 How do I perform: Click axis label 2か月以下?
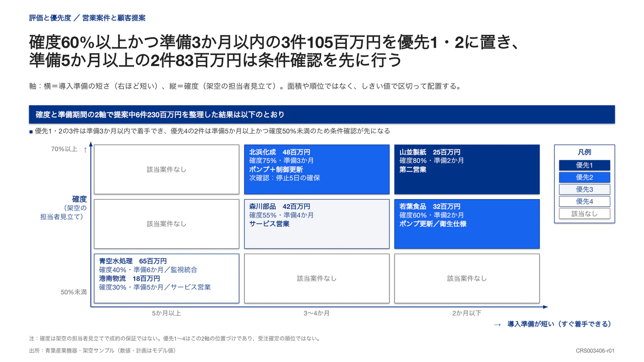click(x=467, y=313)
